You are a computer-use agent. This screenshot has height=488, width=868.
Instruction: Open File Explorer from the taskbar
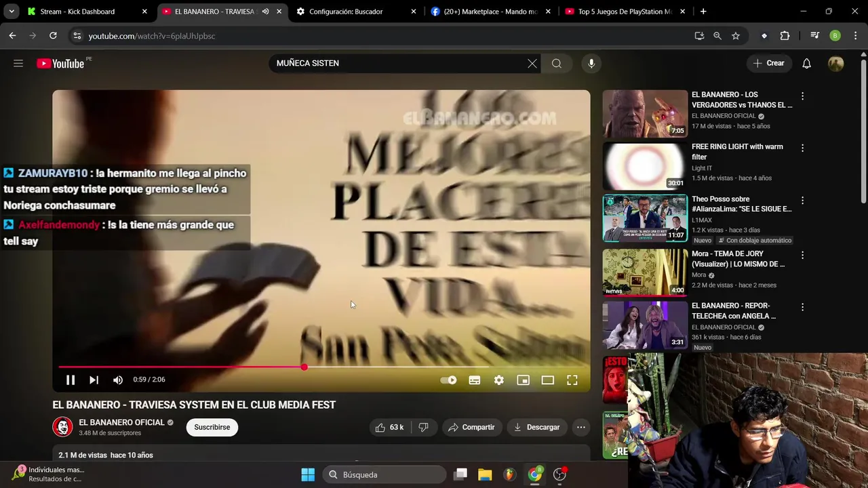pos(485,474)
